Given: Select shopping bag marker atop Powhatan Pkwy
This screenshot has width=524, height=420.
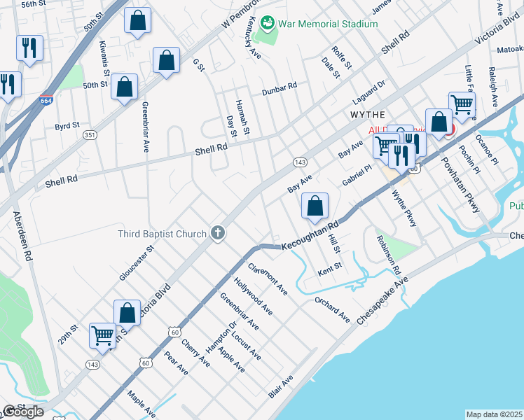Looking at the screenshot, I should click(439, 122).
